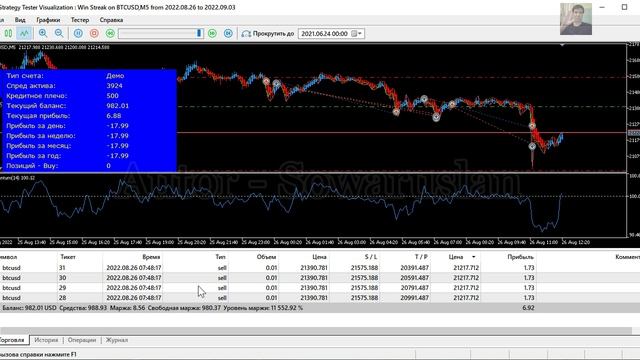Click the Объем column header
640x360 pixels.
click(x=267, y=257)
